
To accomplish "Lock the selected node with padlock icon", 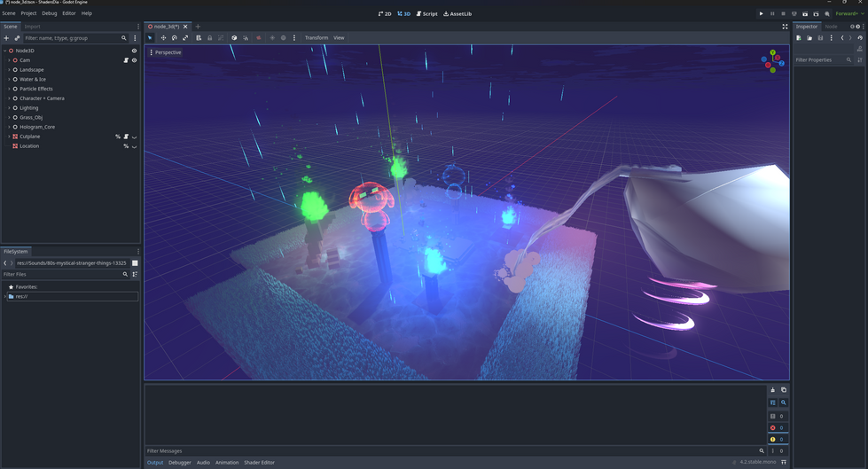I will click(210, 37).
